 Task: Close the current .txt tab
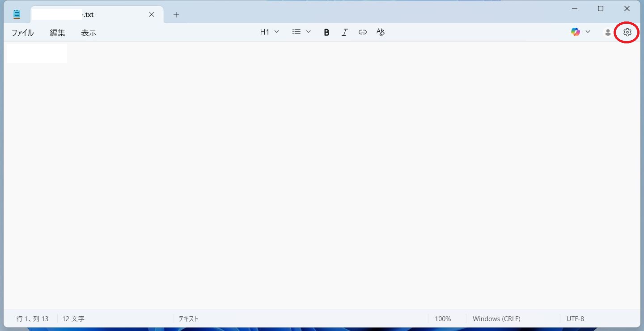click(x=151, y=14)
